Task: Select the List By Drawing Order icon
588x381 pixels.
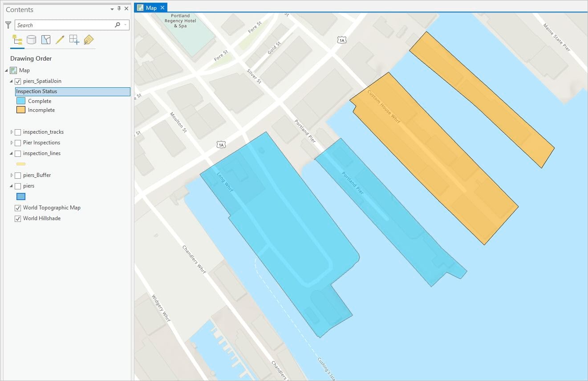Action: pyautogui.click(x=17, y=40)
